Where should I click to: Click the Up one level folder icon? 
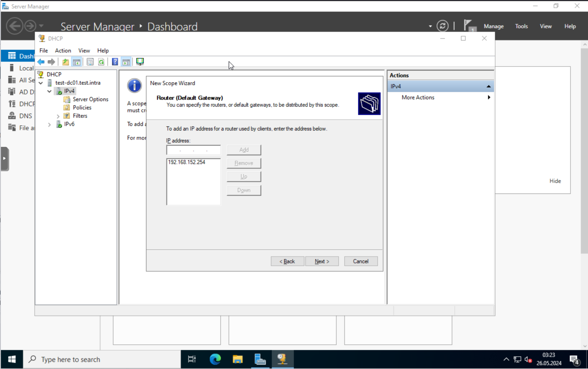pos(66,62)
